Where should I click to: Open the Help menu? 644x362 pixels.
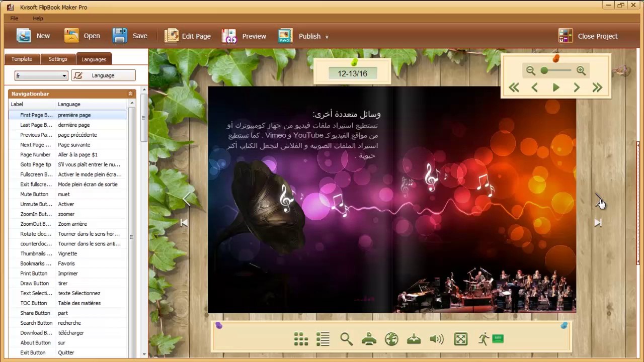(38, 18)
